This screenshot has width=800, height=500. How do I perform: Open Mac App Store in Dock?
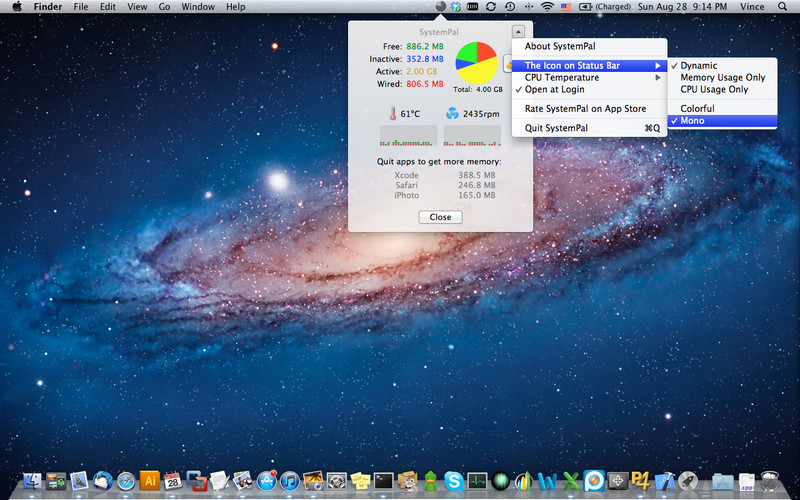click(x=266, y=481)
